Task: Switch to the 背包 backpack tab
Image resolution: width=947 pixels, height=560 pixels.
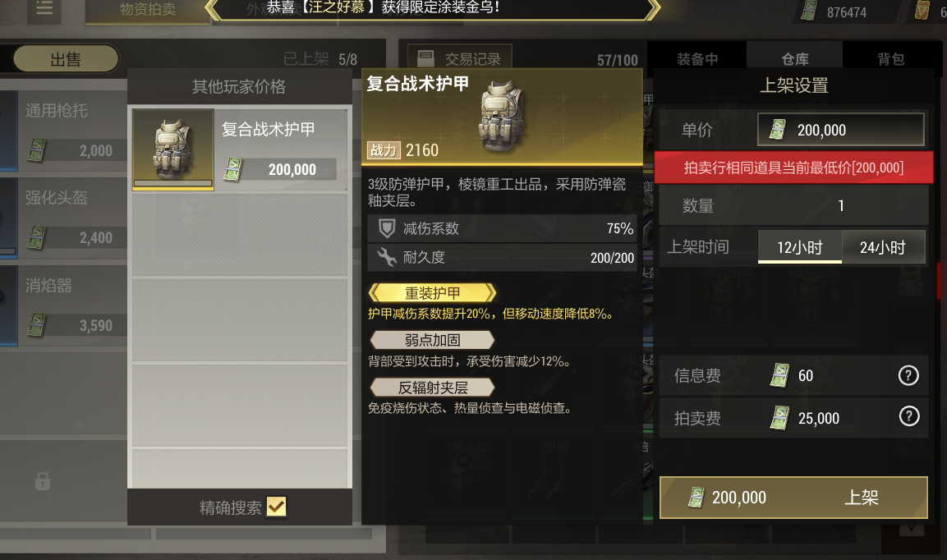Action: 891,58
